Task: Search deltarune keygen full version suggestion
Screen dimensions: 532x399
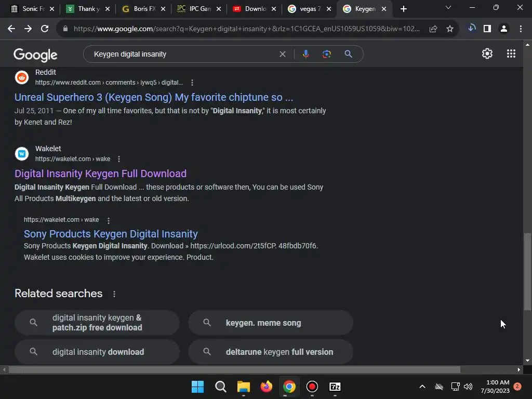Action: tap(271, 352)
